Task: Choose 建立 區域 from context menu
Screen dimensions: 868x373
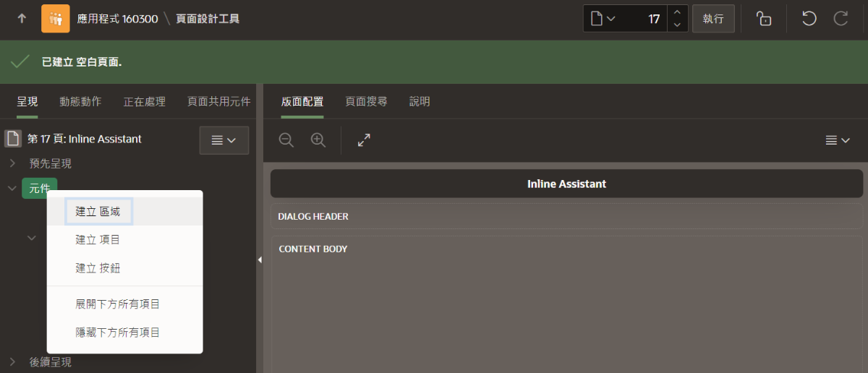Action: pos(124,211)
